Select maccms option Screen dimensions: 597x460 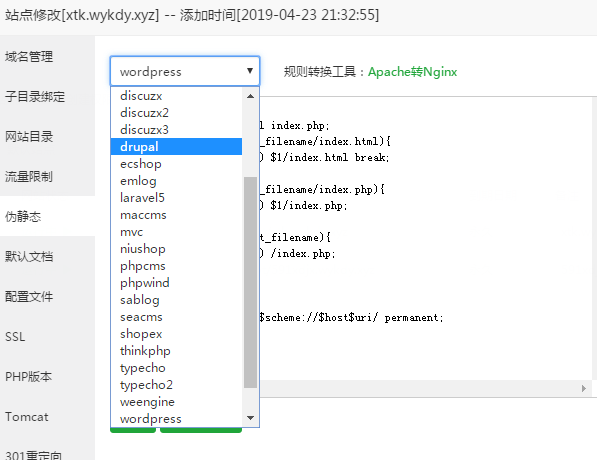tap(176, 215)
